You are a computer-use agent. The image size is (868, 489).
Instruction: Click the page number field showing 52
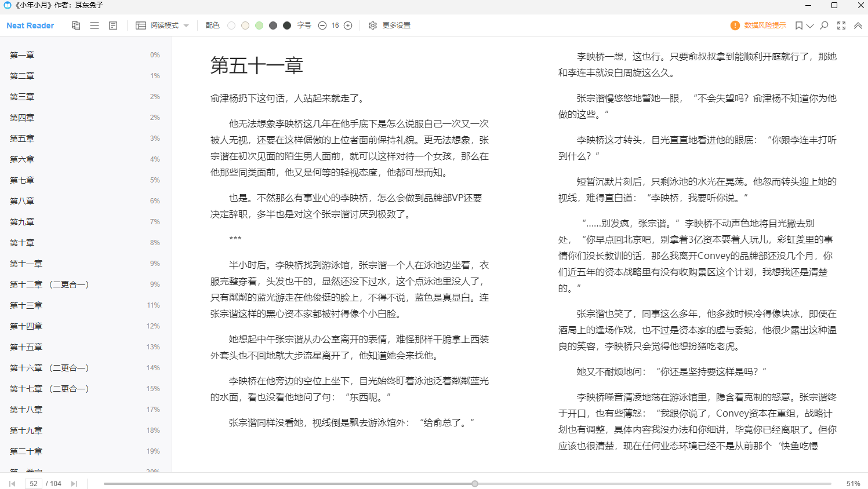pos(34,484)
